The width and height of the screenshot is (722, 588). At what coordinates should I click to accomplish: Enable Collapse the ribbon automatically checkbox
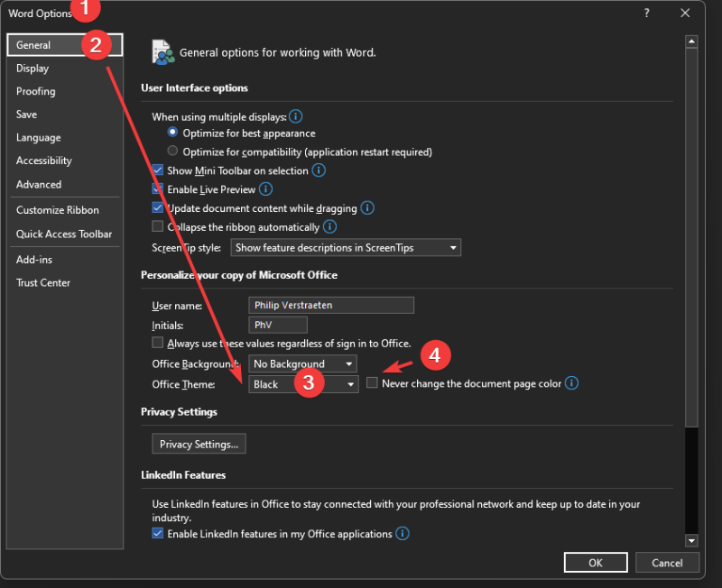(x=159, y=227)
